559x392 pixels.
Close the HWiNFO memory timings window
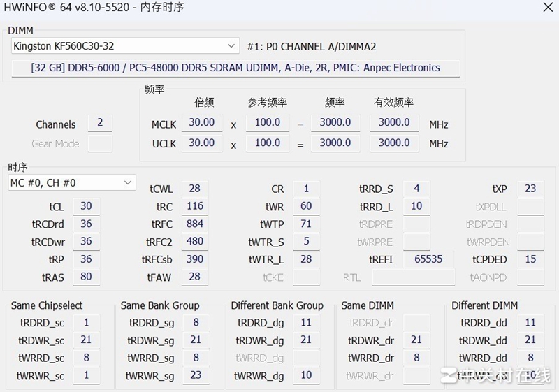546,7
